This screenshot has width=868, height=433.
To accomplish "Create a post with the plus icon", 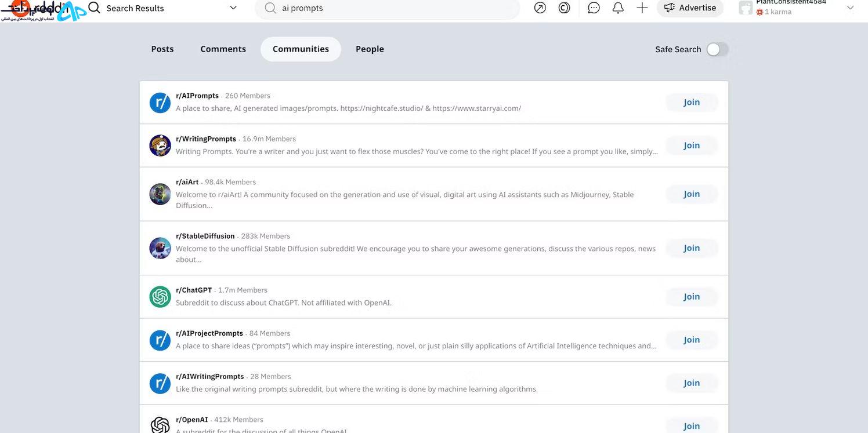I will [x=642, y=8].
